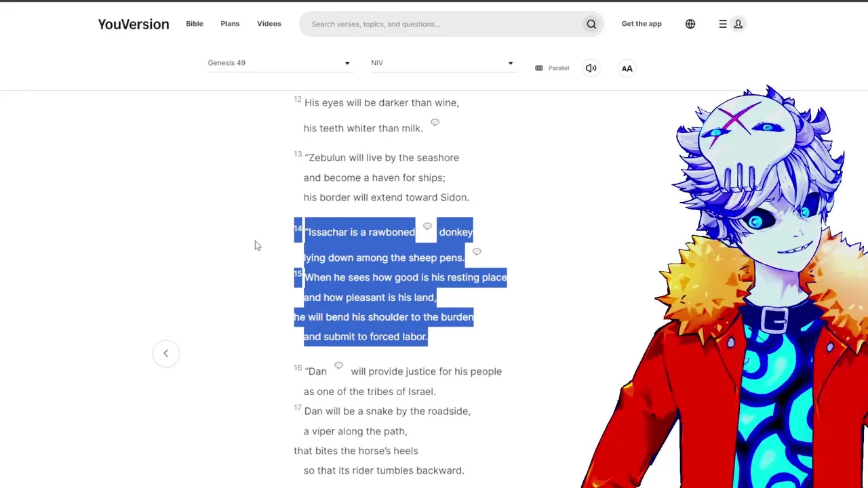
Task: Click line 'as one of the tribes of Israel.'
Action: (370, 392)
